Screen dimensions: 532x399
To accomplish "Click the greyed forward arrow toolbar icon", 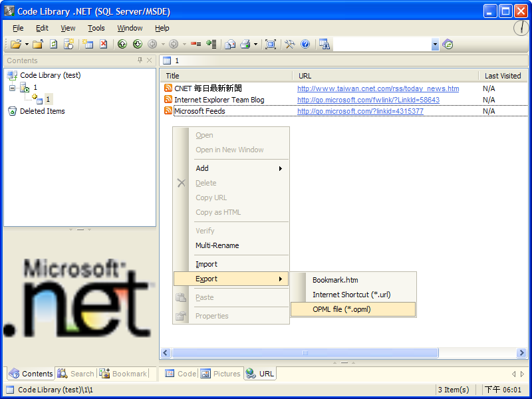I will coord(174,44).
